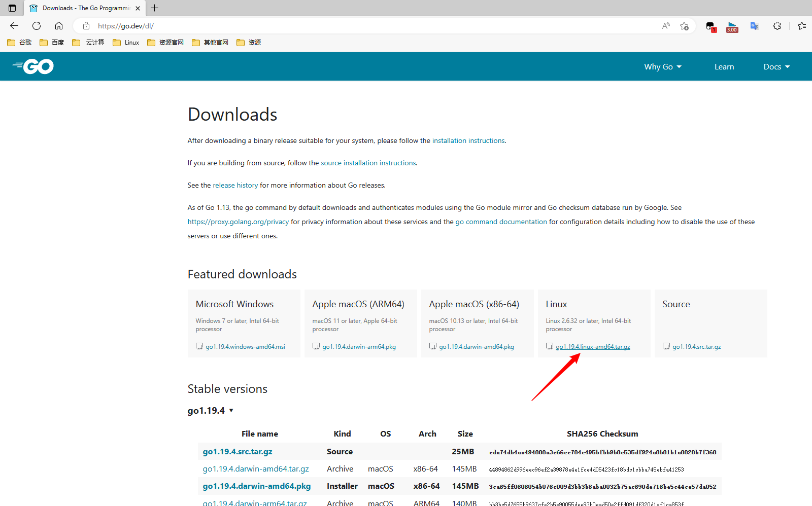Open a new tab with plus button
The height and width of the screenshot is (506, 812).
[155, 8]
